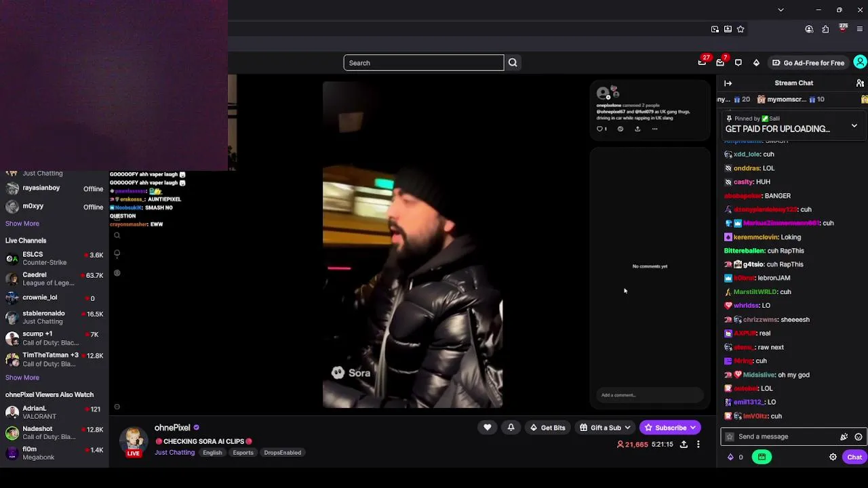This screenshot has width=868, height=488.
Task: Click Go Ad-Free for Free button
Action: click(808, 62)
